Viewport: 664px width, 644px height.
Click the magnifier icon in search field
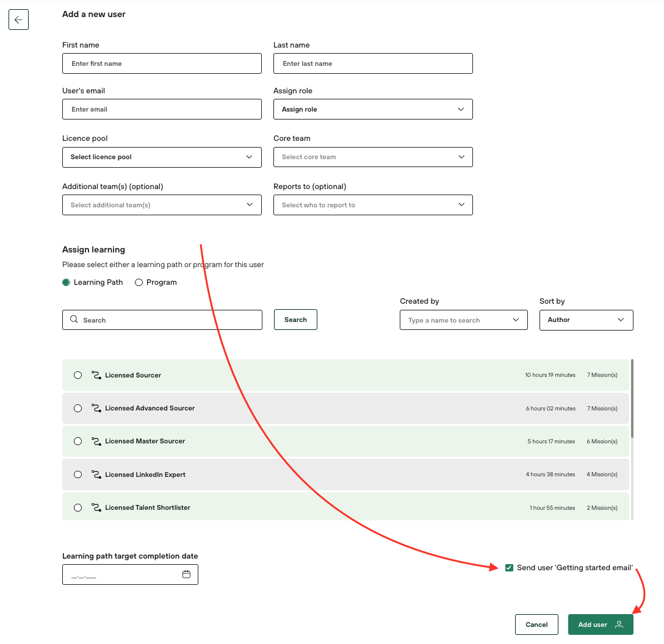click(x=74, y=320)
